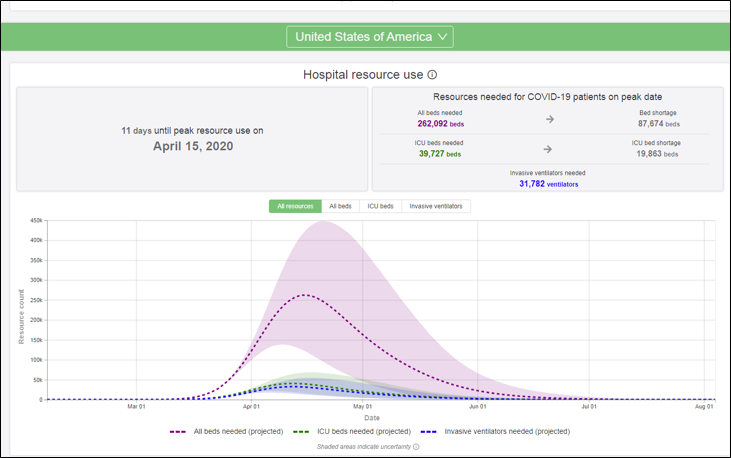The width and height of the screenshot is (731, 458).
Task: Click the info icon beside Hospital resource use
Action: pyautogui.click(x=432, y=75)
